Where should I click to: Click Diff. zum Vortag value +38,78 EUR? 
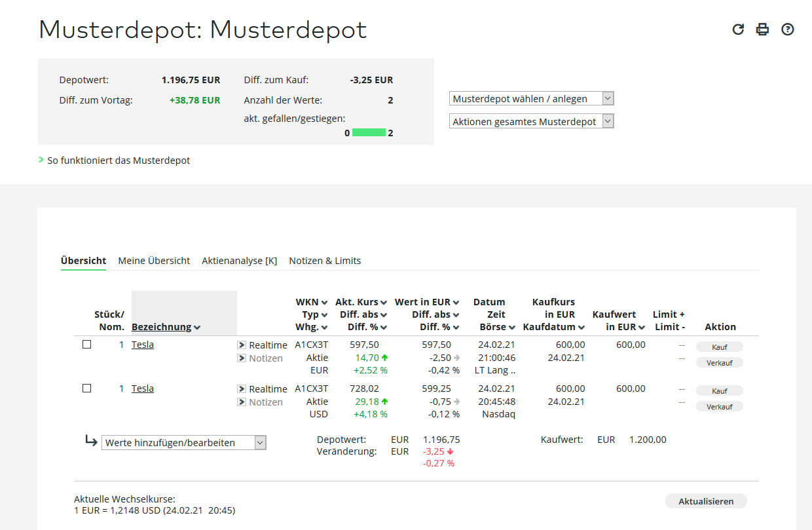[x=195, y=100]
